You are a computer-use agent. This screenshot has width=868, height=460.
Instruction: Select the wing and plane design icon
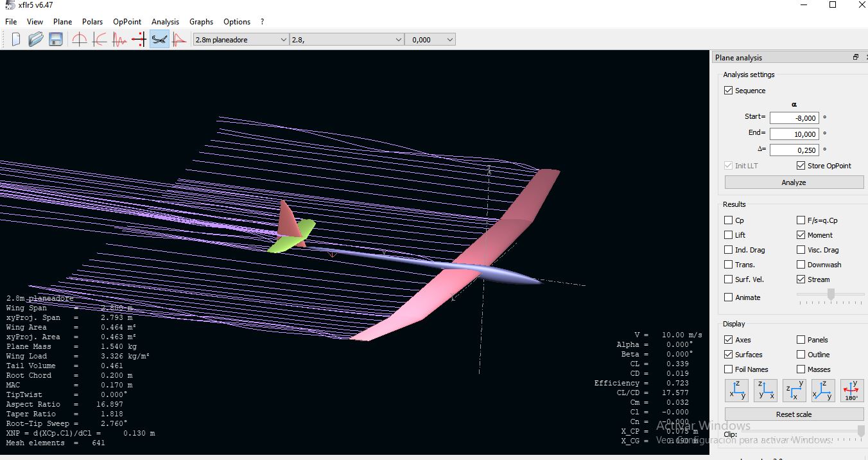[159, 40]
